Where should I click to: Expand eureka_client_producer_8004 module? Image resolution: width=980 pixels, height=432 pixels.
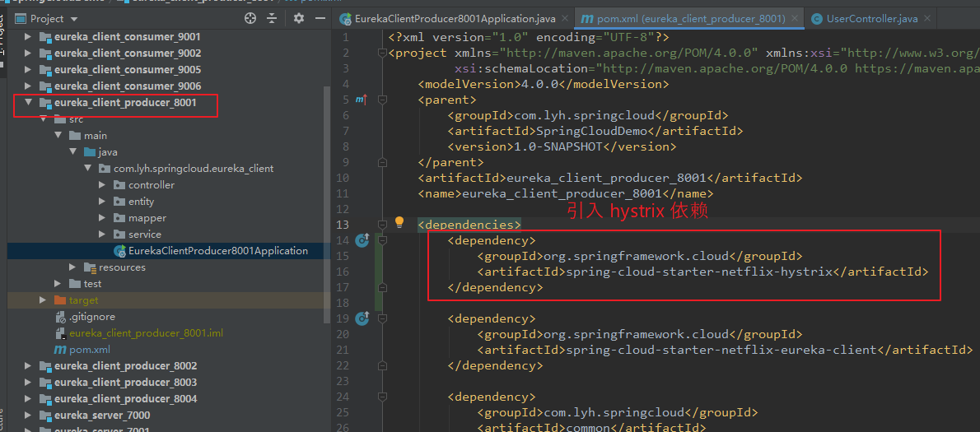27,398
